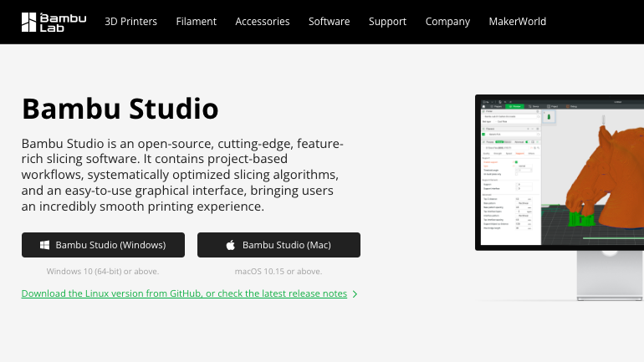Click the Bambu Lab logo
Image resolution: width=644 pixels, height=362 pixels.
[54, 23]
